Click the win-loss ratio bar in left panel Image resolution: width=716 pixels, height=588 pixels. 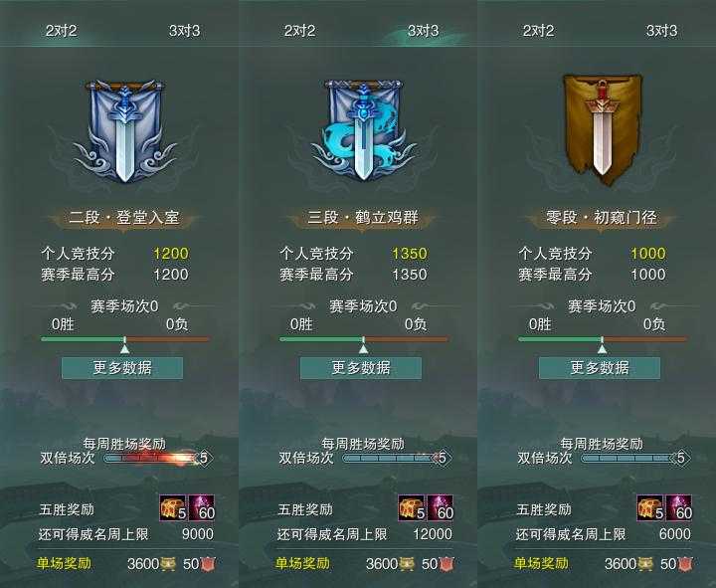coord(125,339)
